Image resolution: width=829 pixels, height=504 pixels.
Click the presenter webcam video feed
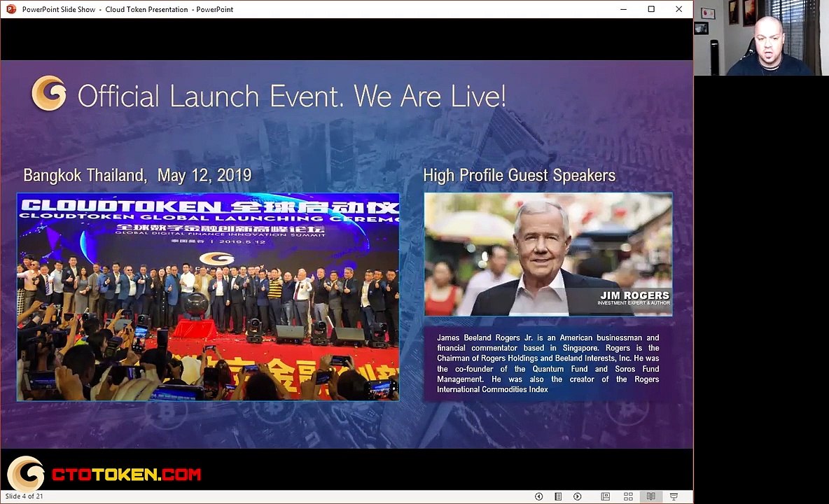coord(761,38)
